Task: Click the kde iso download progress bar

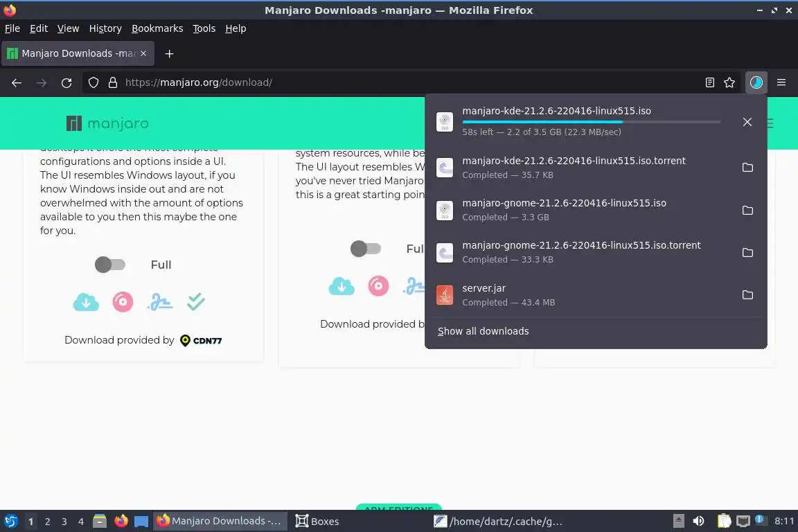Action: pyautogui.click(x=592, y=122)
